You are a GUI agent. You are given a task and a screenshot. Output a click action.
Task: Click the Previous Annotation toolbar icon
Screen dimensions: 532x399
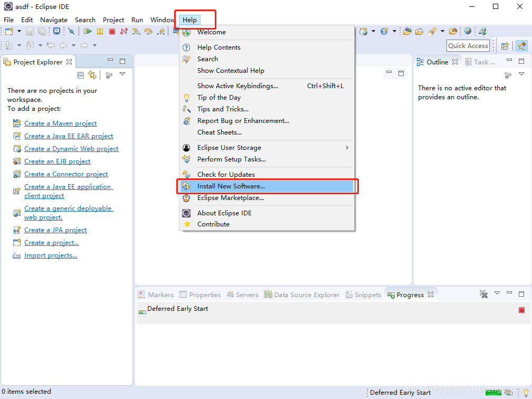tap(30, 45)
